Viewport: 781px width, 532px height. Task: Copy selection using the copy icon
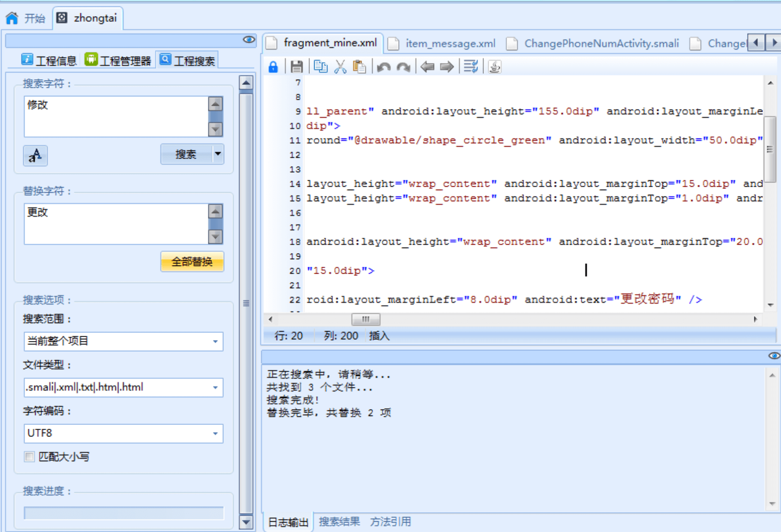[320, 67]
